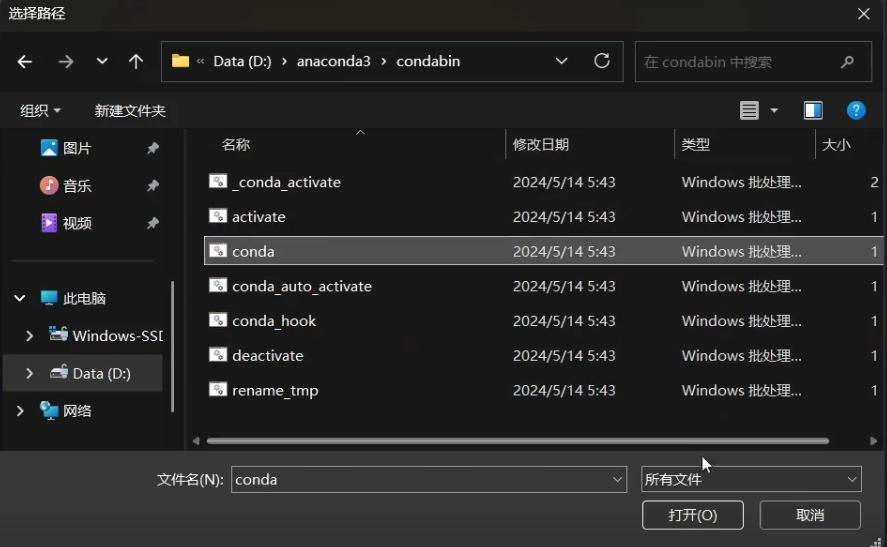The image size is (887, 547).
Task: Toggle the preview pane
Action: click(813, 110)
